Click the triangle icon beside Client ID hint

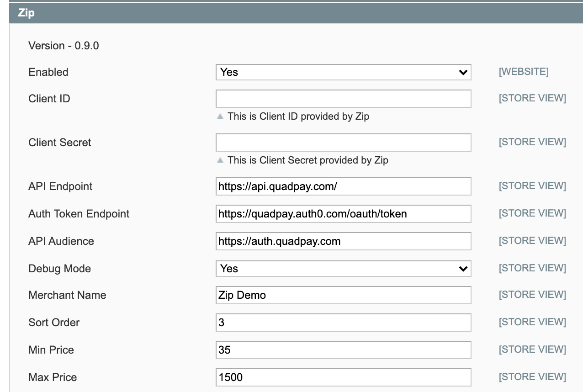coord(220,117)
